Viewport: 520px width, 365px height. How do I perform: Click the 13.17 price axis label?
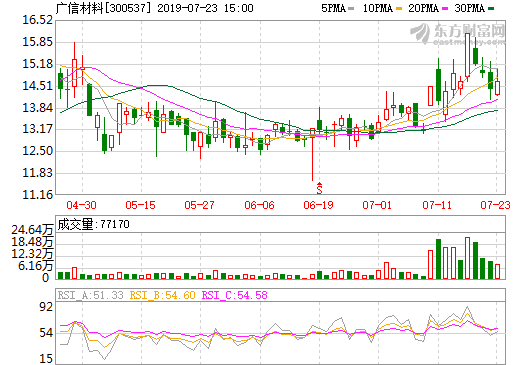[37, 129]
